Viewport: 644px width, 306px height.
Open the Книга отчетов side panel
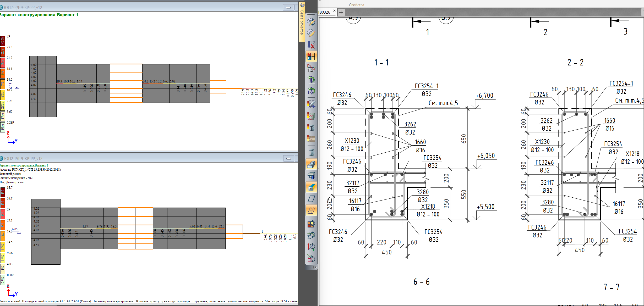(302, 22)
